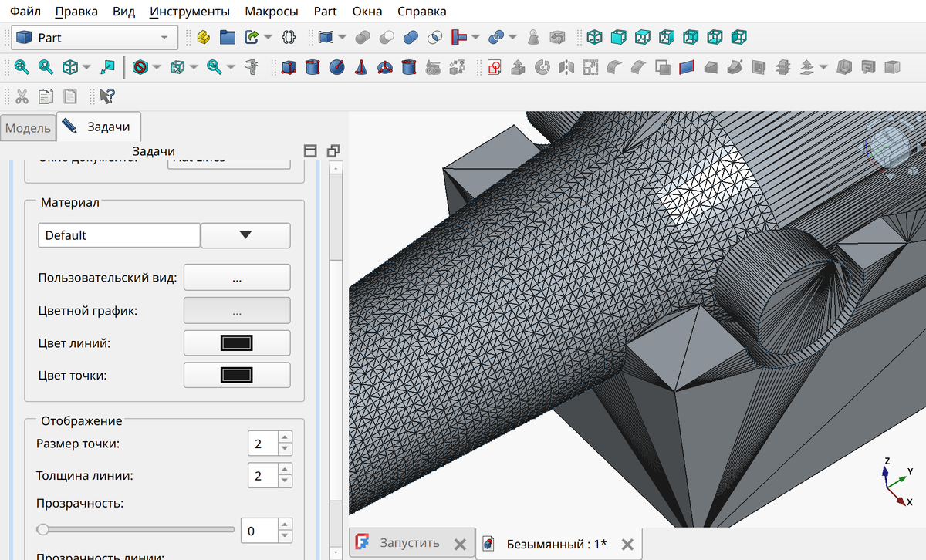Switch to the Модель tab
Screen dimensions: 926x560
pos(28,128)
